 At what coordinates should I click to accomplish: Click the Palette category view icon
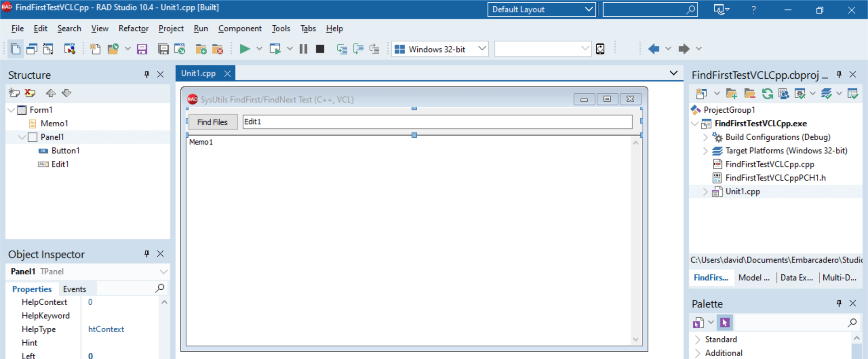tap(698, 322)
